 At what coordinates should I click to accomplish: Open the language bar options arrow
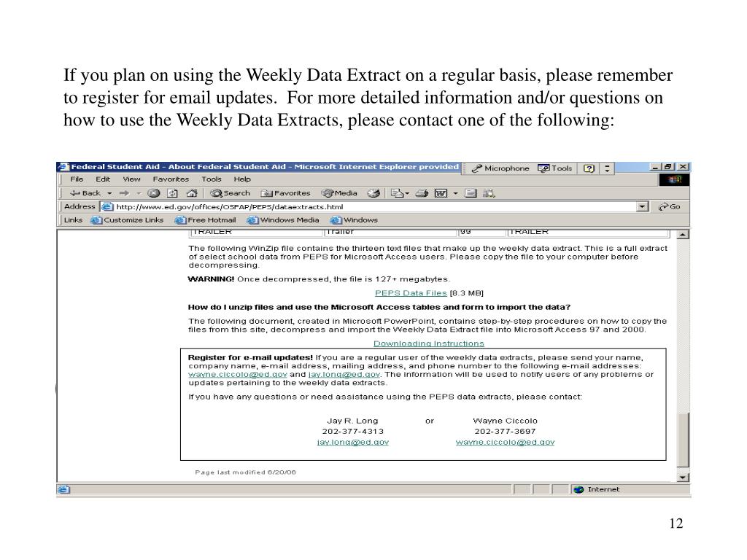(607, 168)
